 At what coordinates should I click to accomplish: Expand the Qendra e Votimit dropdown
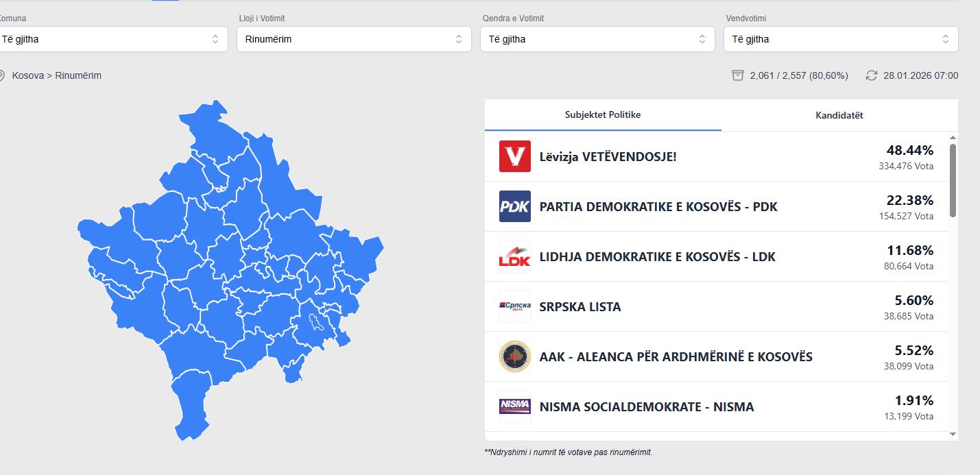[x=597, y=39]
